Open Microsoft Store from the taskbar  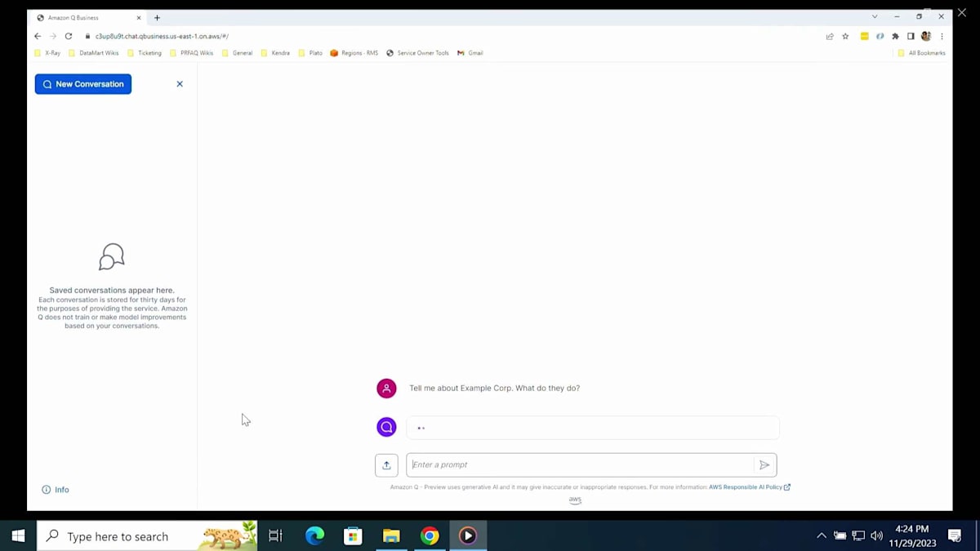353,536
